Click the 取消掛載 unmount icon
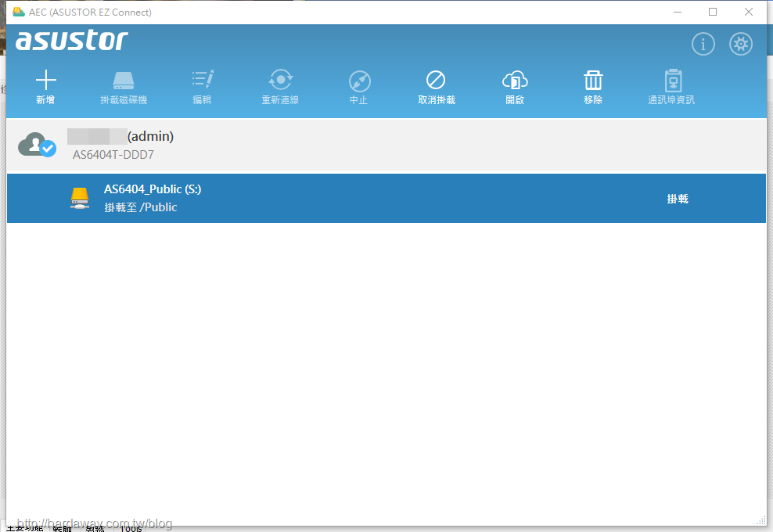773x532 pixels. [436, 80]
